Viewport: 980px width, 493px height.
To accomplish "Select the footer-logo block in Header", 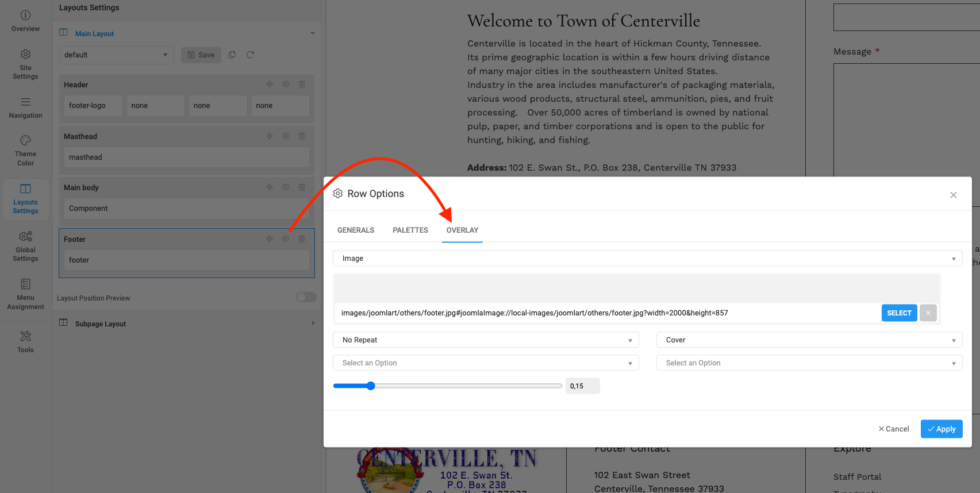I will (93, 106).
